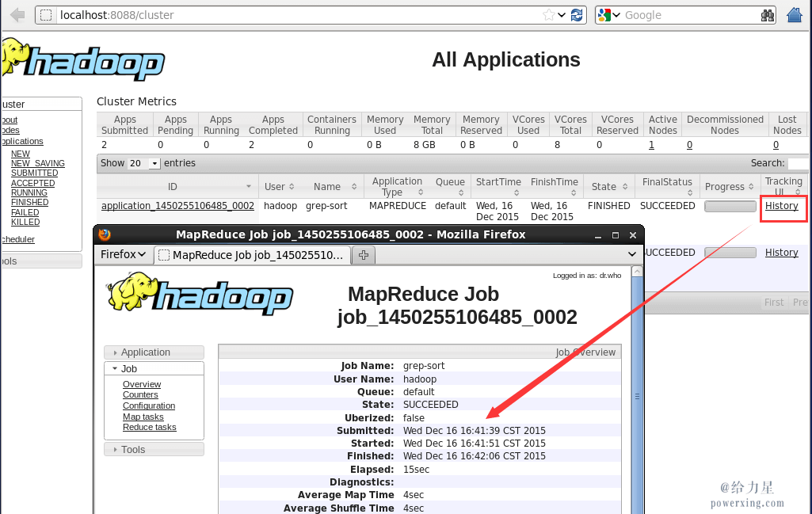Open a new tab with plus button
The image size is (812, 514).
[x=364, y=255]
